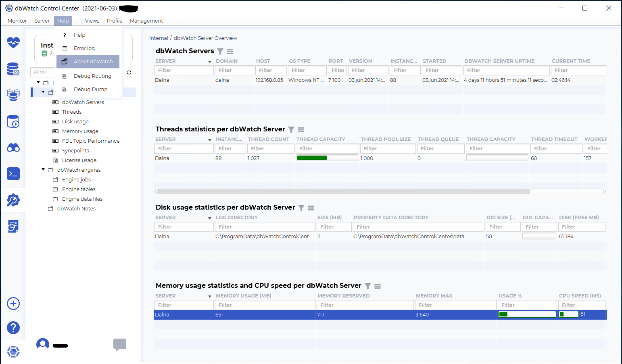The width and height of the screenshot is (622, 364).
Task: Click Dalna cell in dbWatch Servers table
Action: 162,80
